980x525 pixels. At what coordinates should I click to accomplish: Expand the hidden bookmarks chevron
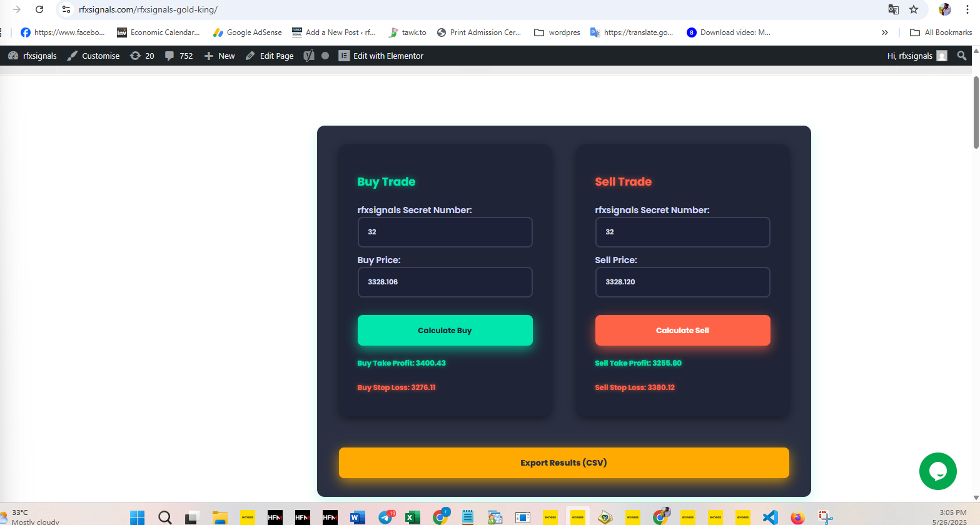click(x=884, y=32)
